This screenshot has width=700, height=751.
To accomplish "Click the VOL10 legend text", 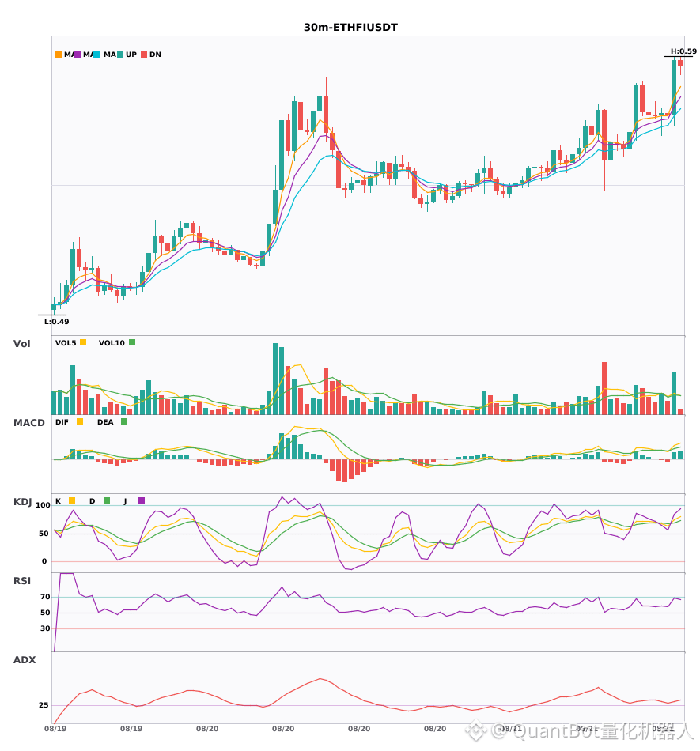I will click(x=112, y=343).
